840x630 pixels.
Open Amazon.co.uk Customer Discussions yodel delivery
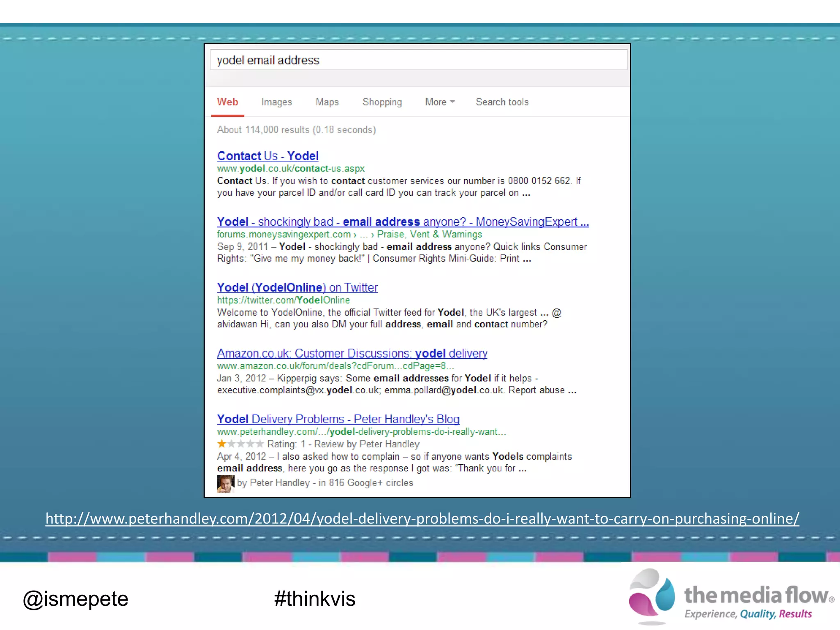pyautogui.click(x=352, y=353)
